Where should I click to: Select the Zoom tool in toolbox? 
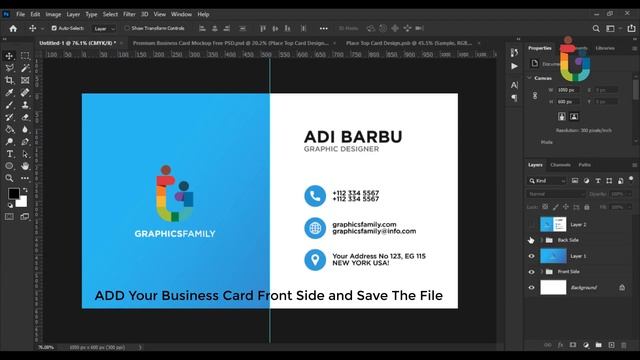[9, 178]
